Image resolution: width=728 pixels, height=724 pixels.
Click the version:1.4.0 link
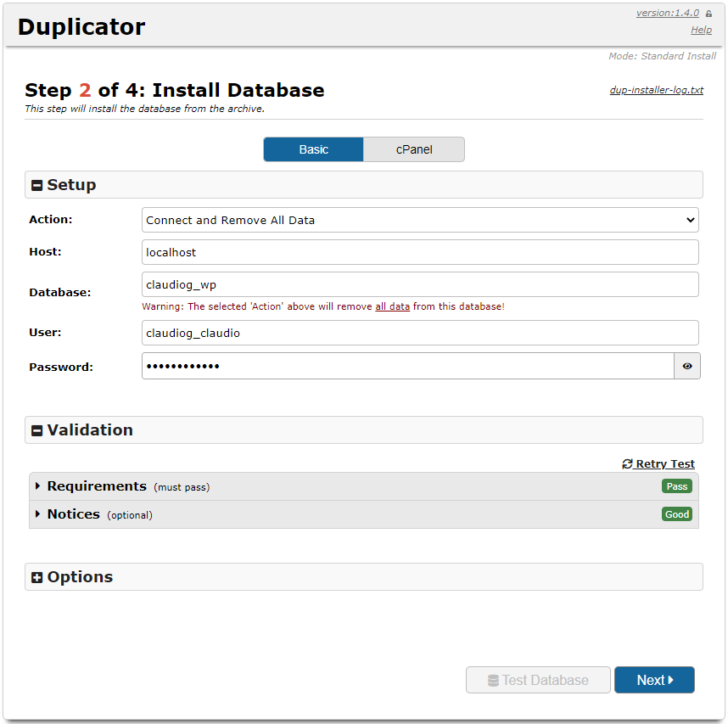tap(667, 13)
